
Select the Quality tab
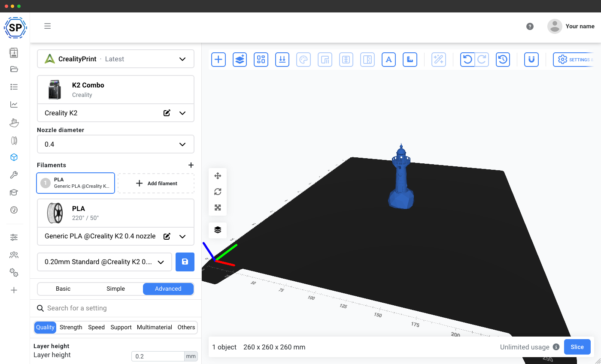point(45,327)
